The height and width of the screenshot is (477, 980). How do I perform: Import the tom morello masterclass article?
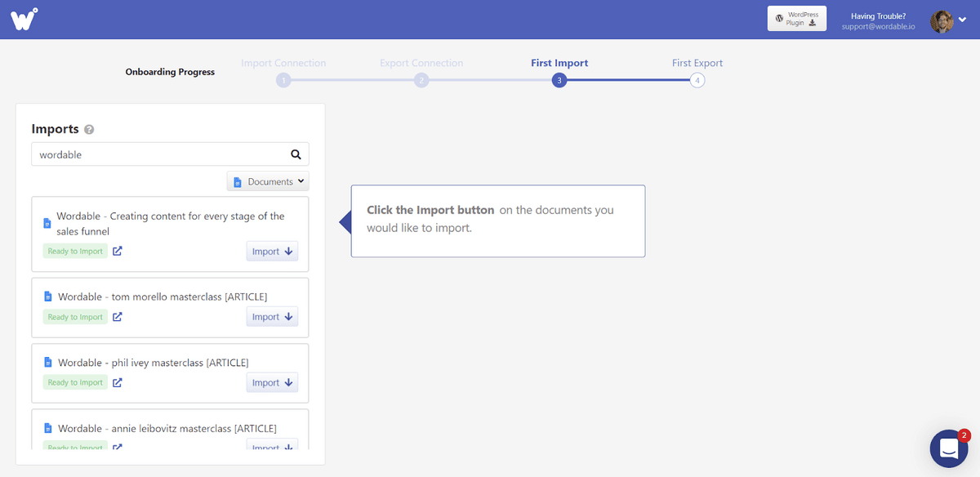pos(272,316)
